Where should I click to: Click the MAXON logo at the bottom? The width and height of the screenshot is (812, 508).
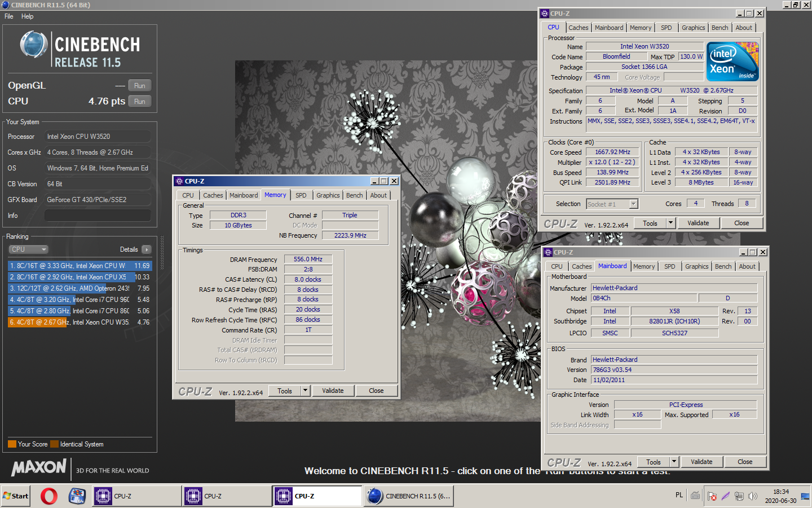[x=39, y=467]
